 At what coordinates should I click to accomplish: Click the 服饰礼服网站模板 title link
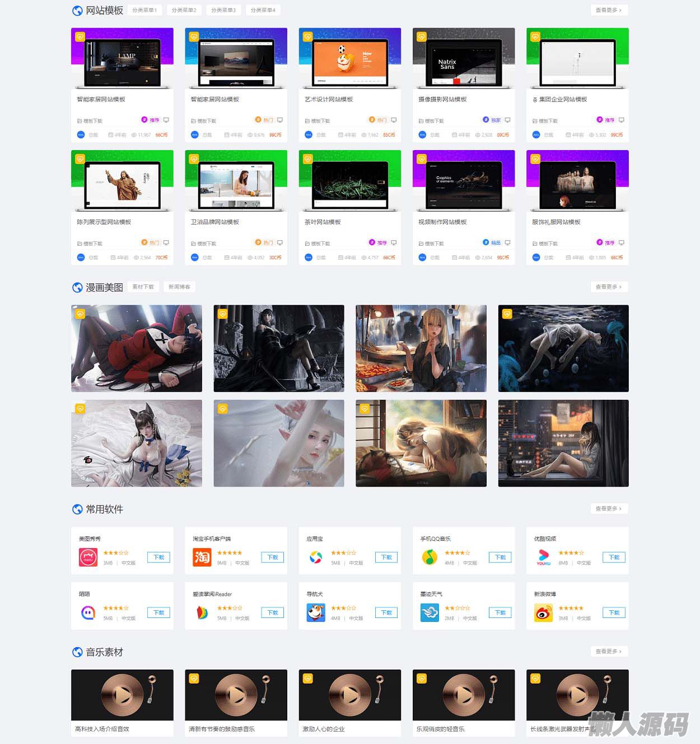point(556,222)
